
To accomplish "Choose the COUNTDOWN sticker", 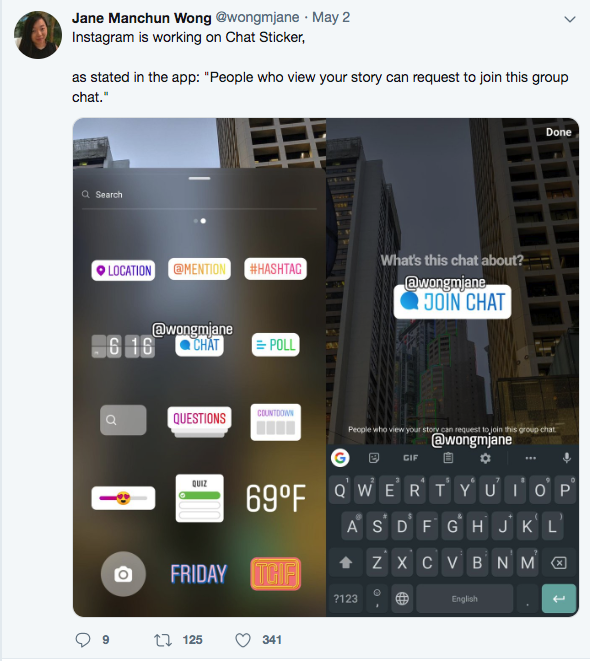I will point(276,422).
